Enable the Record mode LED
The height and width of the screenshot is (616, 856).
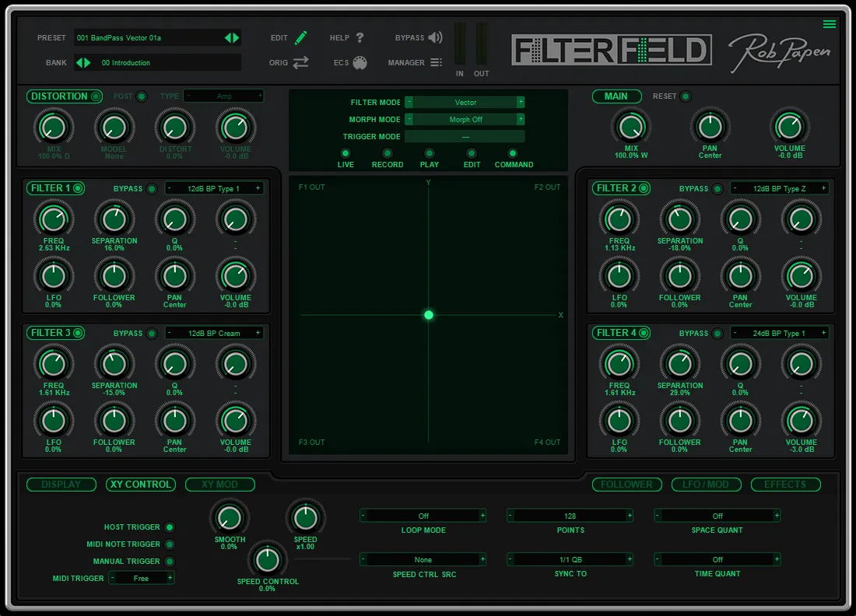click(x=387, y=153)
